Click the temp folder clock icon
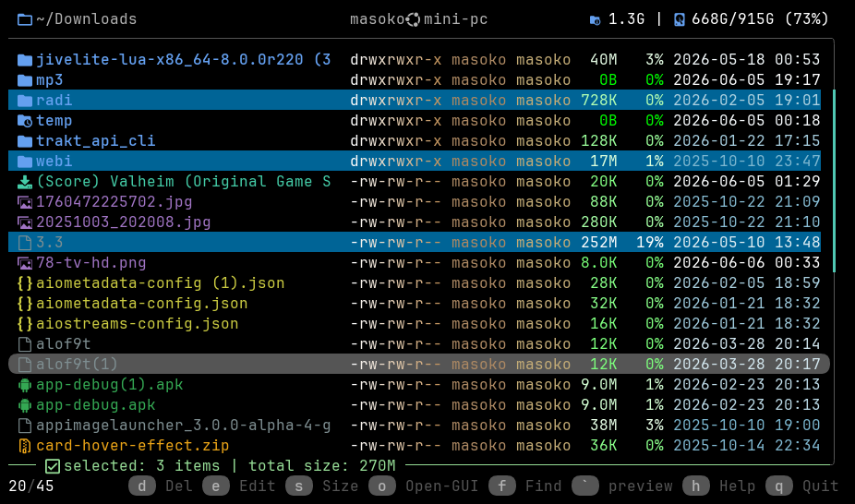 tap(25, 121)
